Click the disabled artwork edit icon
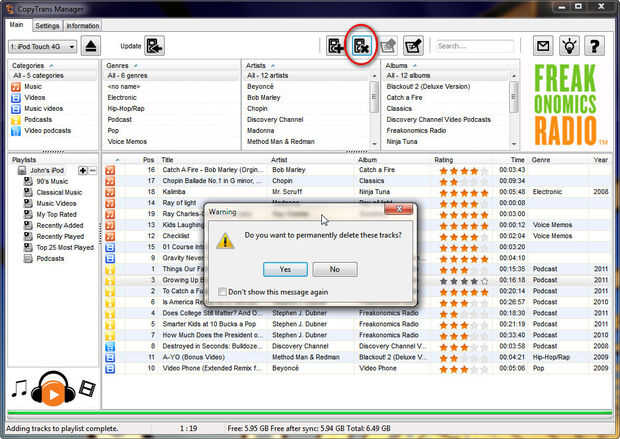 388,46
